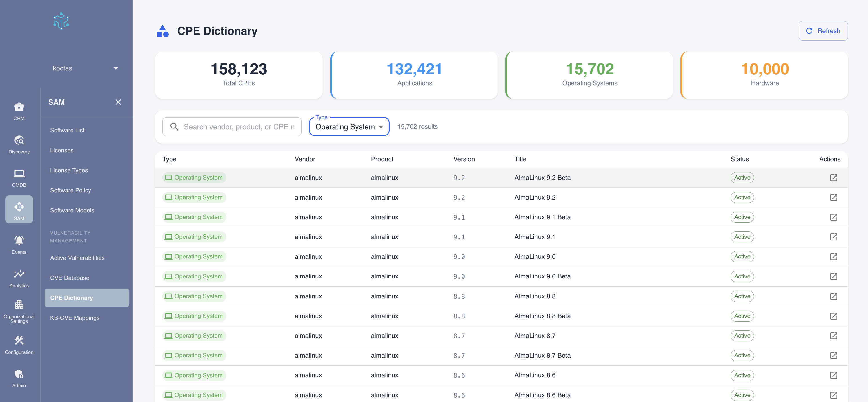Open the Type filter dropdown
868x402 pixels.
point(349,127)
